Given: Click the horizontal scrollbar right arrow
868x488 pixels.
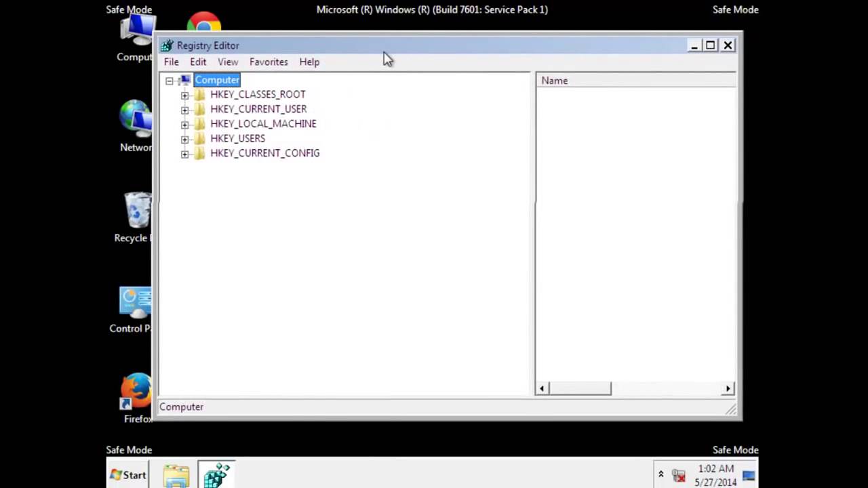Looking at the screenshot, I should point(728,388).
